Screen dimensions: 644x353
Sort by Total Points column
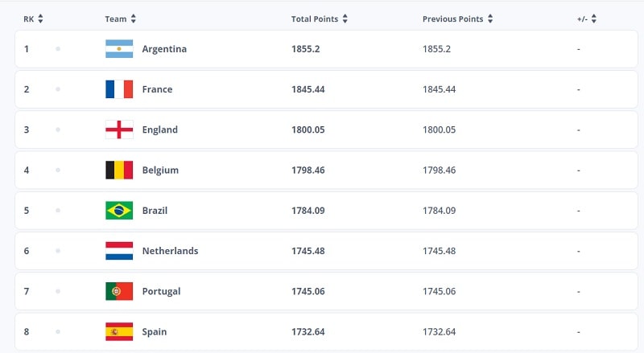point(345,18)
